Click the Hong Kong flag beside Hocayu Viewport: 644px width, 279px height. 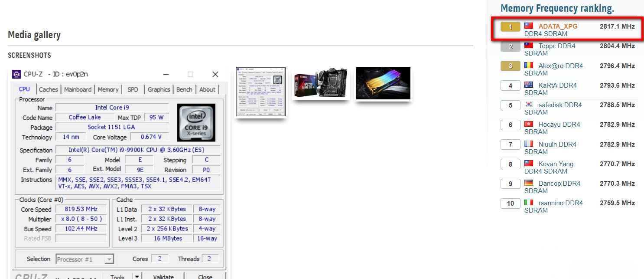tap(529, 124)
